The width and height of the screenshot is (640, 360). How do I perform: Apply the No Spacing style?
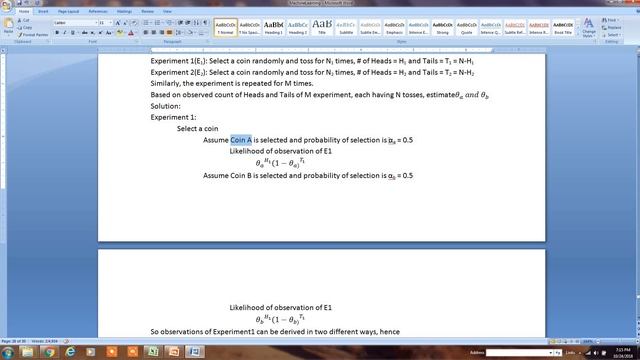click(249, 28)
